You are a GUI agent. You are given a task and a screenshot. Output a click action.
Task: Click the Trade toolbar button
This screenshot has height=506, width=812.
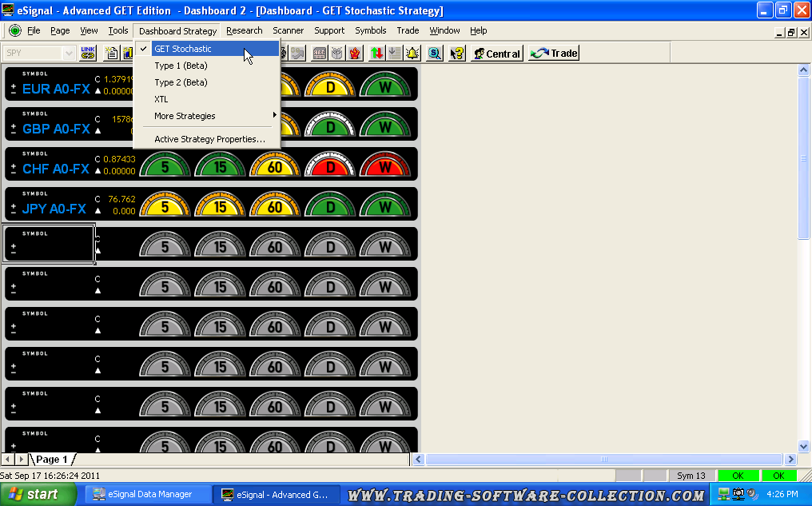point(554,54)
